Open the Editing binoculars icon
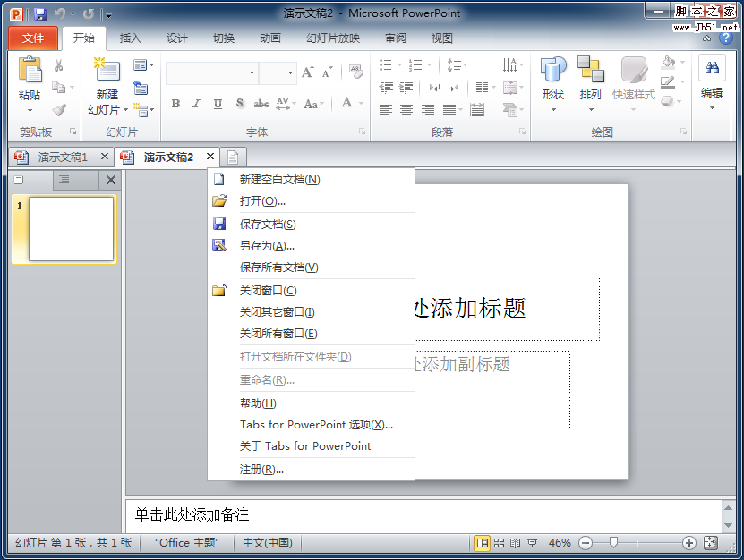744x560 pixels. (x=712, y=68)
